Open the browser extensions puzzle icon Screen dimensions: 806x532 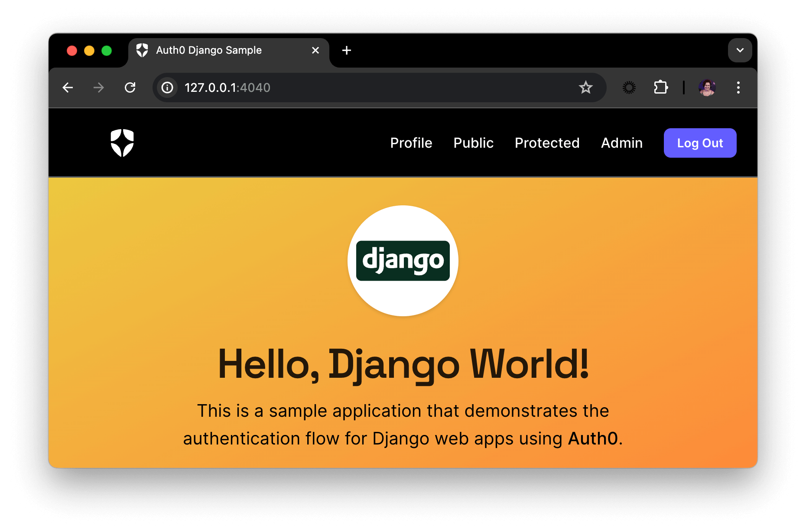660,88
